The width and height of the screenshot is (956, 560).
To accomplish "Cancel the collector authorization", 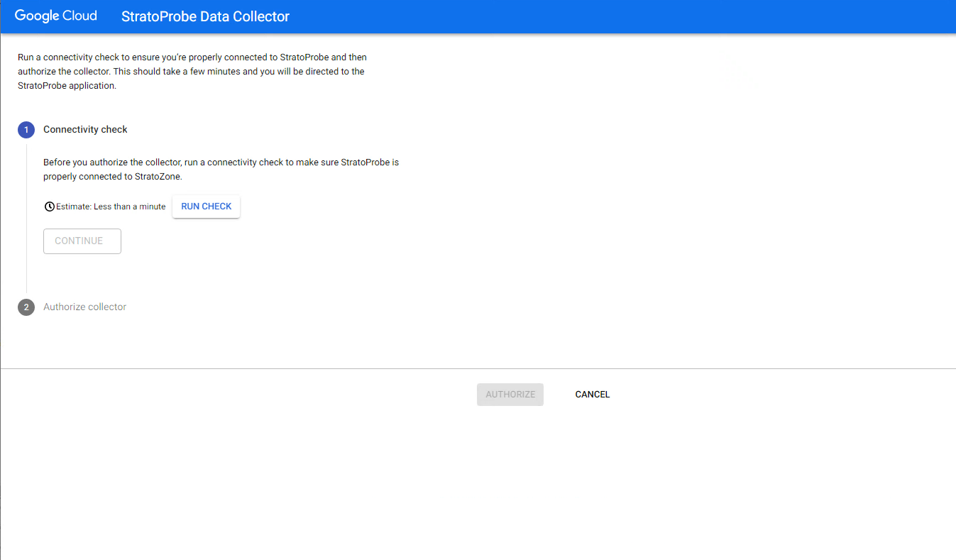I will coord(593,395).
